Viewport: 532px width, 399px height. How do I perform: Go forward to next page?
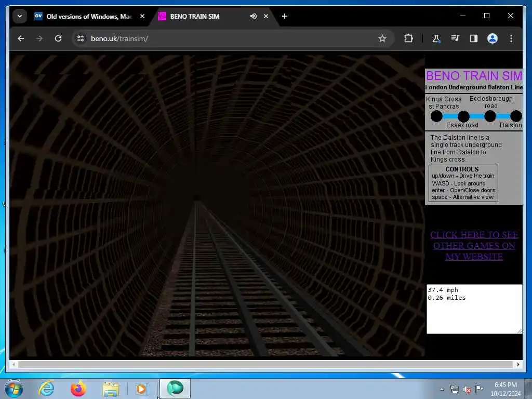[x=39, y=38]
